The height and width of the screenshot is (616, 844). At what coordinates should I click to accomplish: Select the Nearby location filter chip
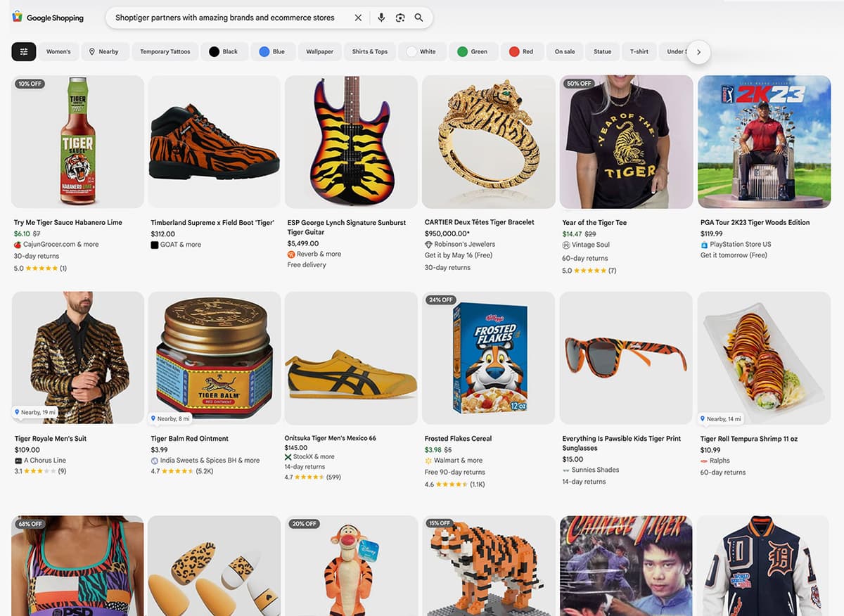[103, 51]
